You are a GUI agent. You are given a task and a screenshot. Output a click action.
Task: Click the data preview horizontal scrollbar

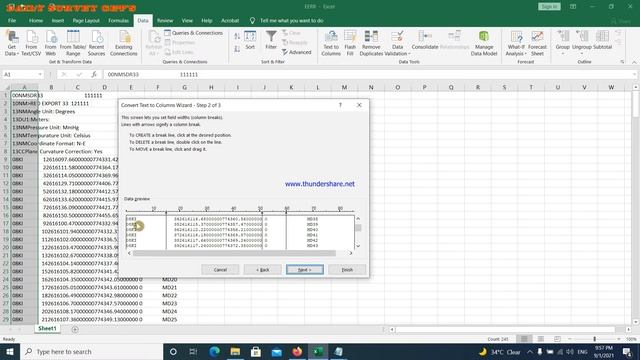[235, 253]
